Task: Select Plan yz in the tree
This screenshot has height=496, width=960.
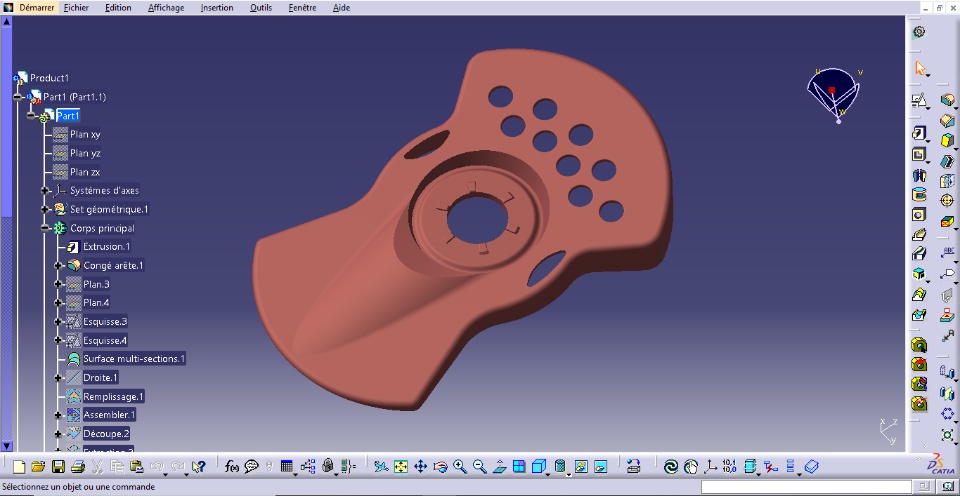Action: 85,153
